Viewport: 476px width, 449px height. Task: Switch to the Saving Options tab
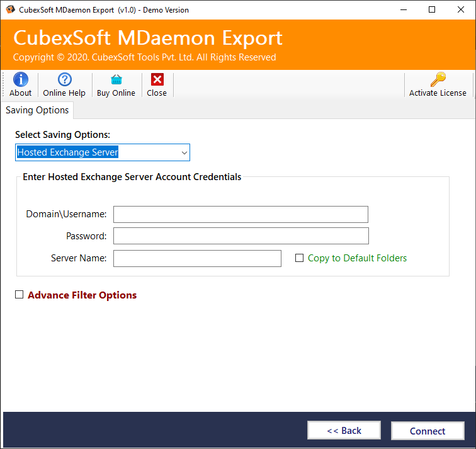click(x=37, y=110)
